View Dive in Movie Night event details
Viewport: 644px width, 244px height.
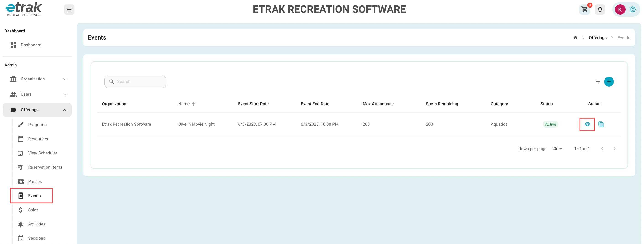587,124
